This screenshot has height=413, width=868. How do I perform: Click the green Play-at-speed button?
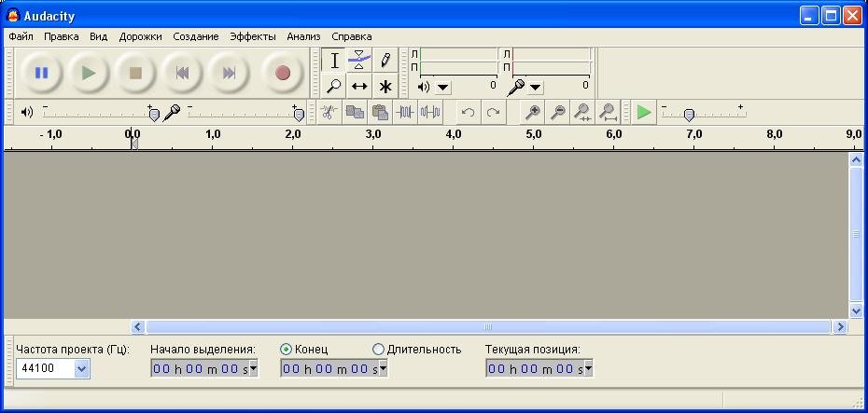click(x=644, y=112)
